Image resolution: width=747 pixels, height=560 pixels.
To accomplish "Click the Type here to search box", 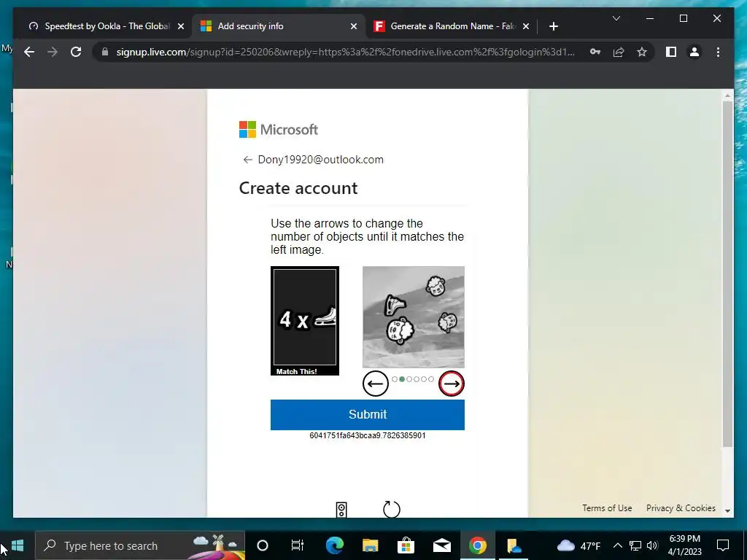I will coord(140,545).
